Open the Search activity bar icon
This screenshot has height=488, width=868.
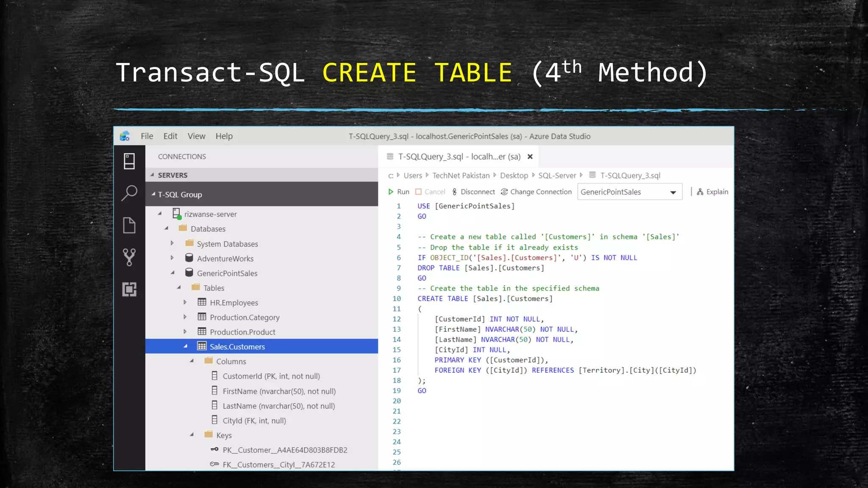129,193
